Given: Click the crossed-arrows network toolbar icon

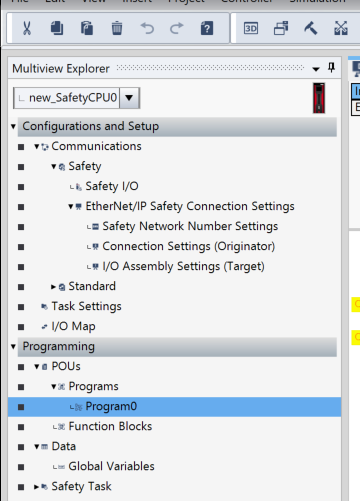Looking at the screenshot, I should tap(341, 28).
